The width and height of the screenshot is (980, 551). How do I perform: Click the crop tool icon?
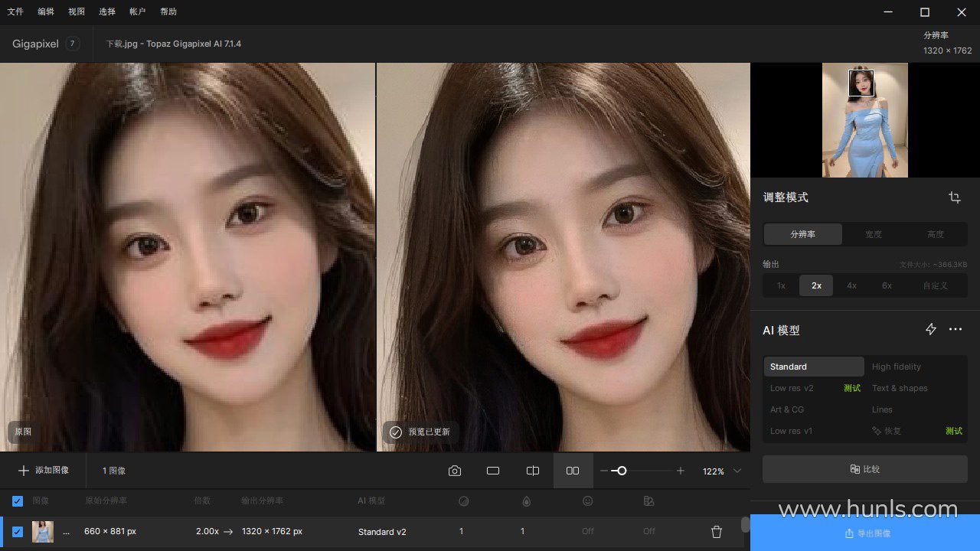click(954, 197)
